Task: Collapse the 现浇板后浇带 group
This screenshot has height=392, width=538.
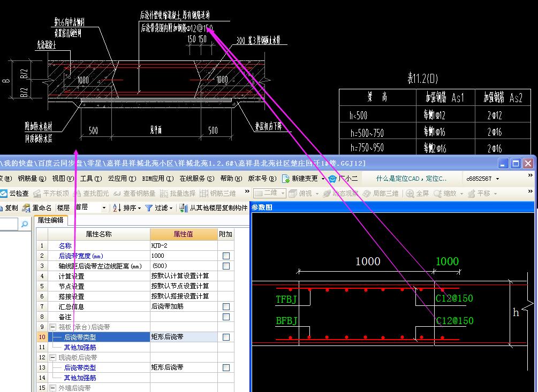Action: coord(52,357)
